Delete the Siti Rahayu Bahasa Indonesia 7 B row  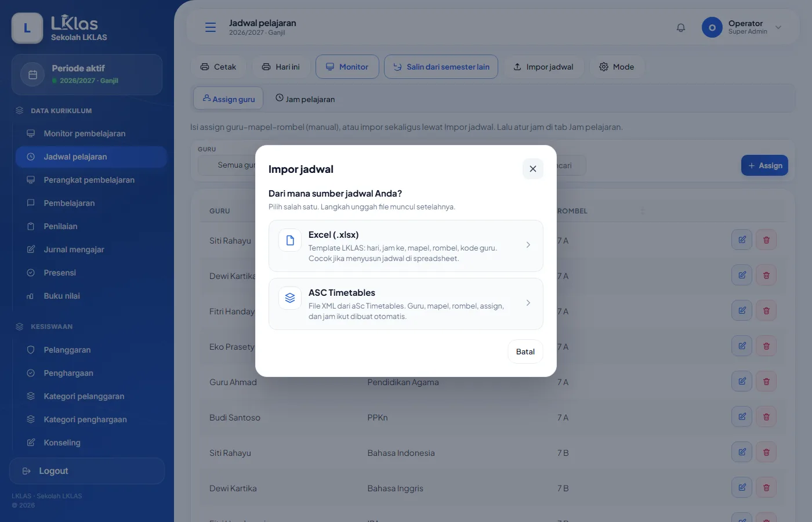(766, 452)
